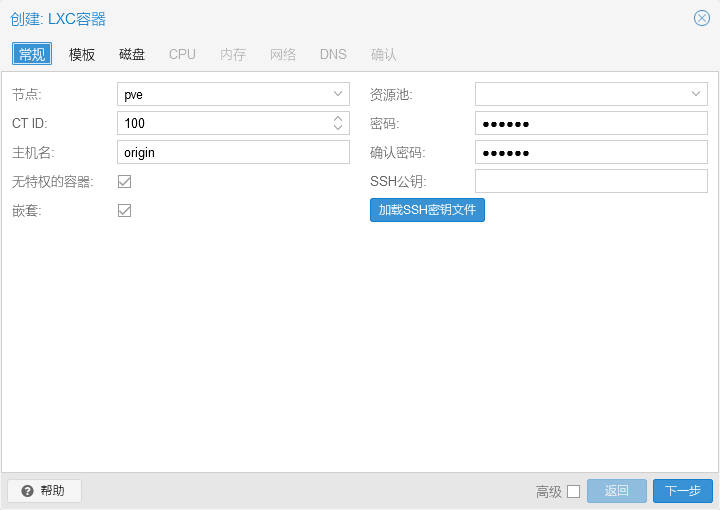Increase the CT ID spinner value
The height and width of the screenshot is (510, 720).
[338, 118]
